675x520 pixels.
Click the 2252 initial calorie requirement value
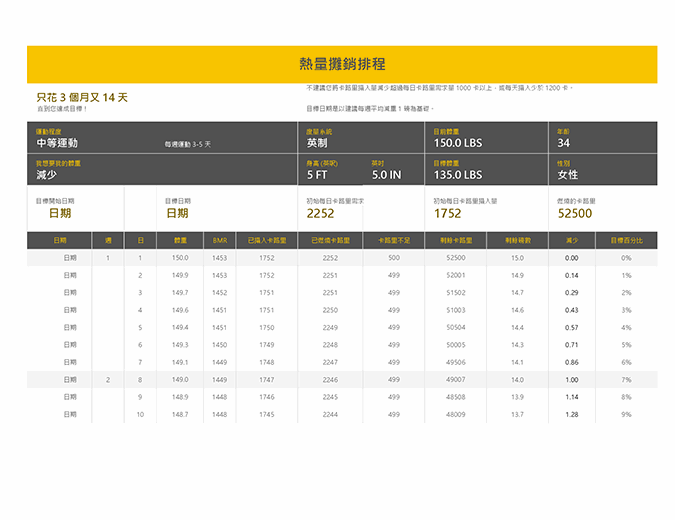point(320,213)
